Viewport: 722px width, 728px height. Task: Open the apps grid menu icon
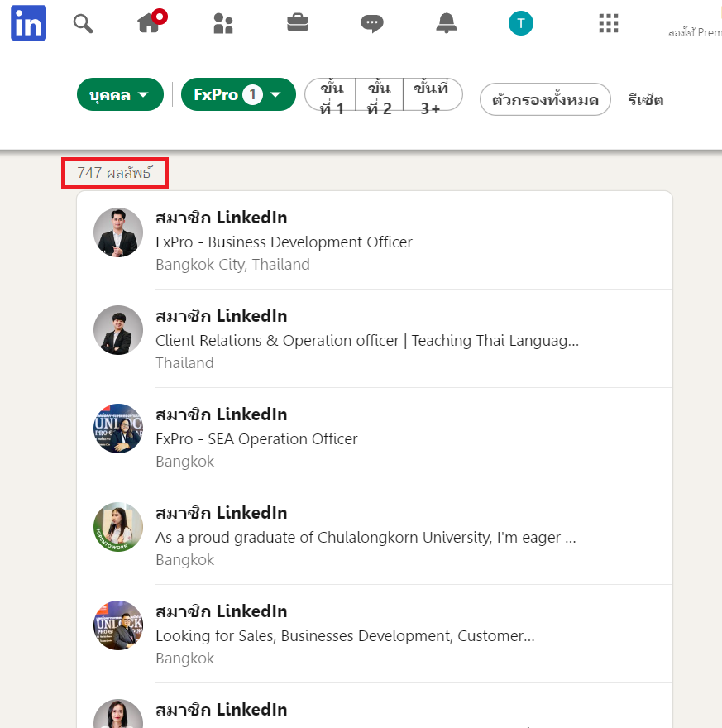[x=609, y=23]
